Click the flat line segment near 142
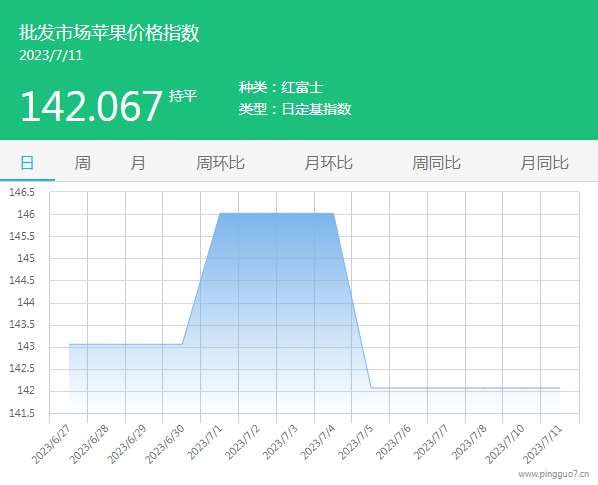This screenshot has height=485, width=598. [x=465, y=388]
